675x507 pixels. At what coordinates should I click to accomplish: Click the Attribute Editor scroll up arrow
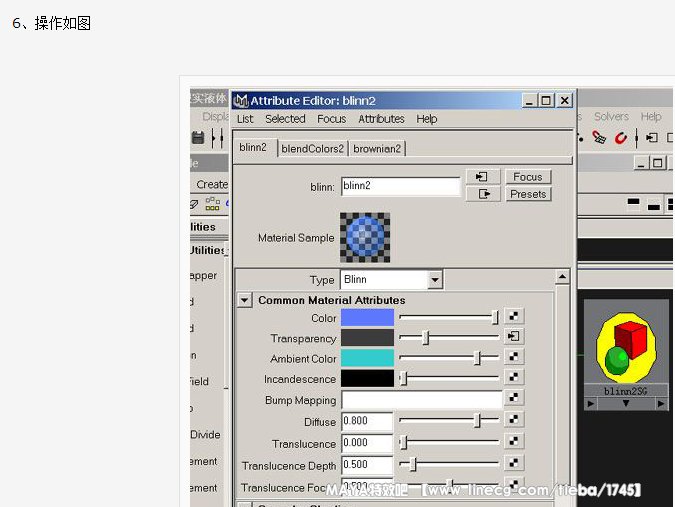(x=562, y=277)
